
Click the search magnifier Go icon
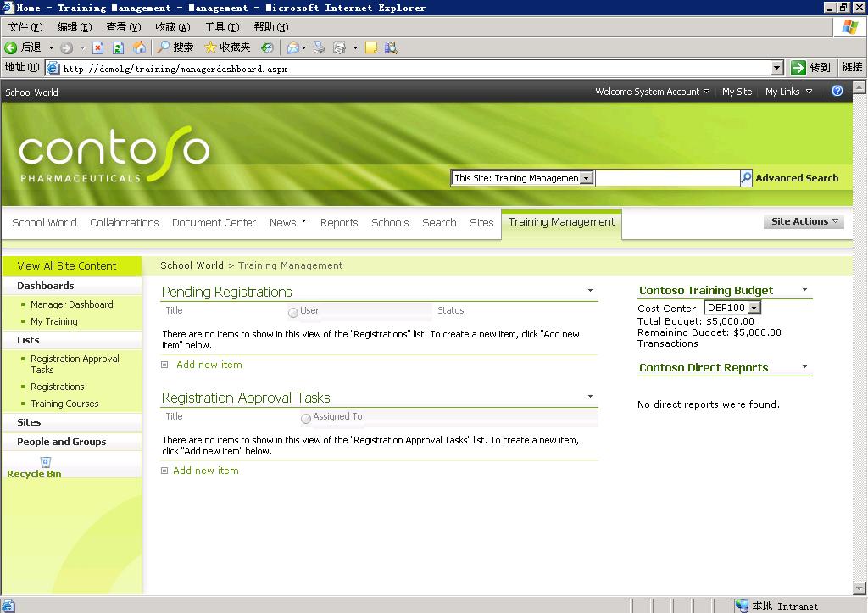[746, 178]
